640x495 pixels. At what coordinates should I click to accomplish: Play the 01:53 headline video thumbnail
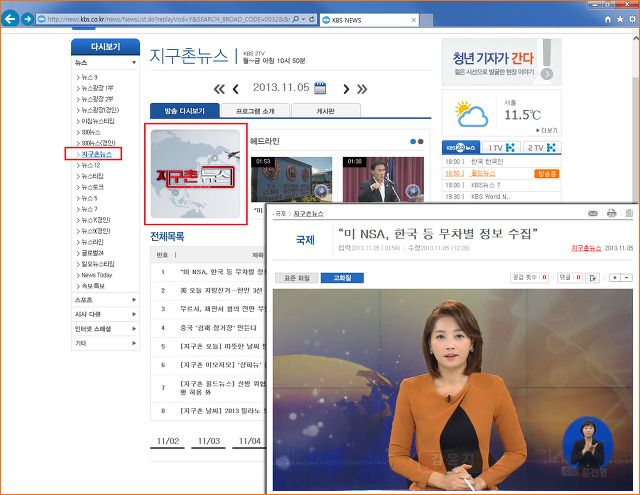pyautogui.click(x=291, y=180)
